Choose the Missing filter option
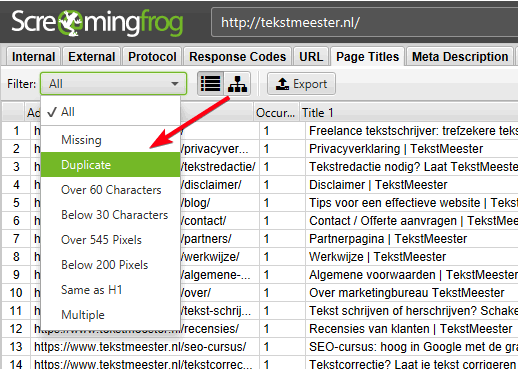 (x=110, y=140)
